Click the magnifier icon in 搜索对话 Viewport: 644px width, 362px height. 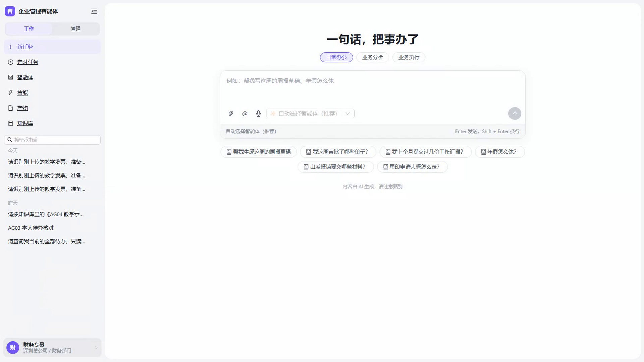10,140
